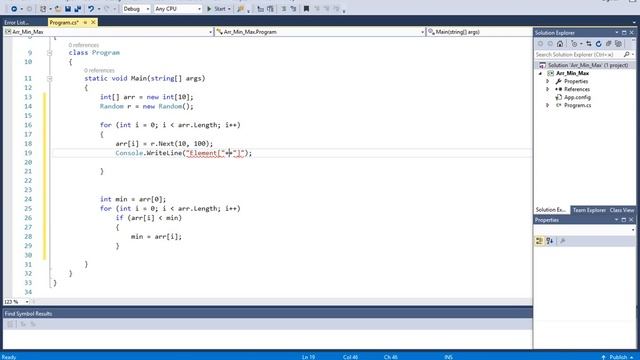
Task: Switch to the Class View tab
Action: pos(622,210)
